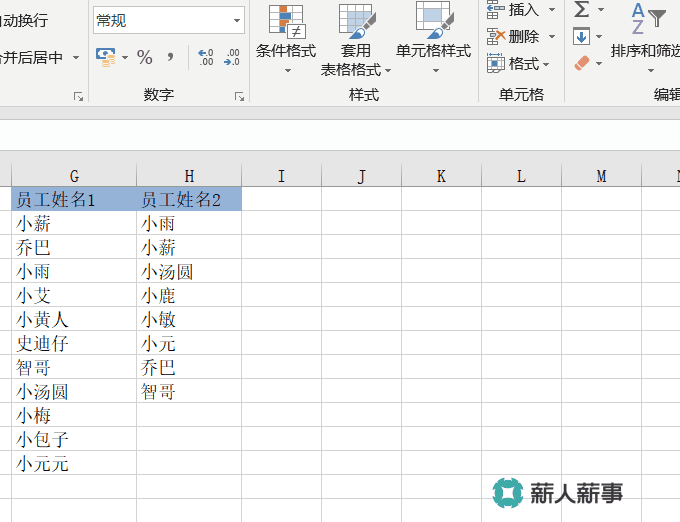Open Sort and Filter (排序和筛选) icon
Screen dimensions: 680x522
point(648,18)
